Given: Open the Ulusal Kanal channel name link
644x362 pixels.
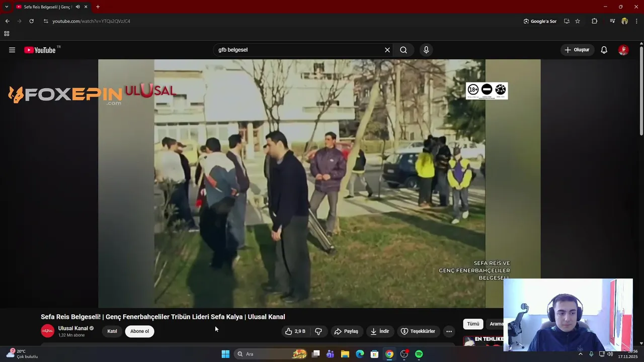Looking at the screenshot, I should coord(73,328).
